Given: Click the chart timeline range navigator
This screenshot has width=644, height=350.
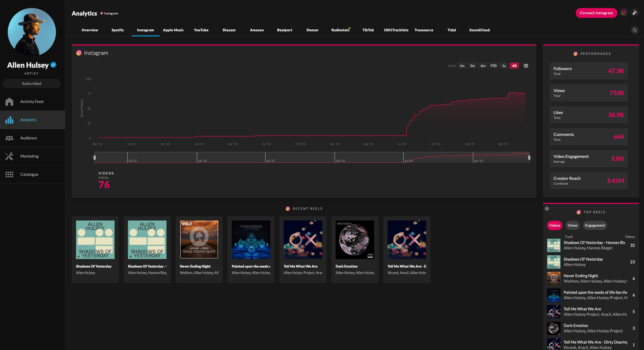Looking at the screenshot, I should point(312,158).
